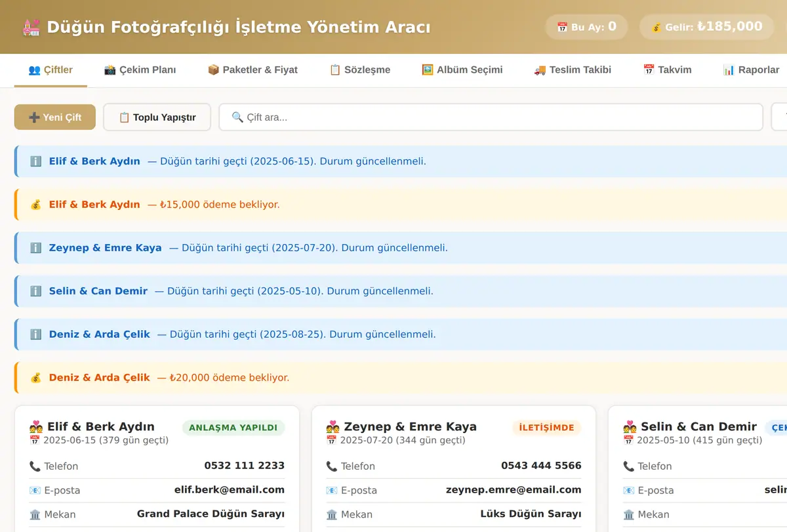The width and height of the screenshot is (787, 532).
Task: Click venue icon in Elif & Berk card
Action: [x=35, y=515]
